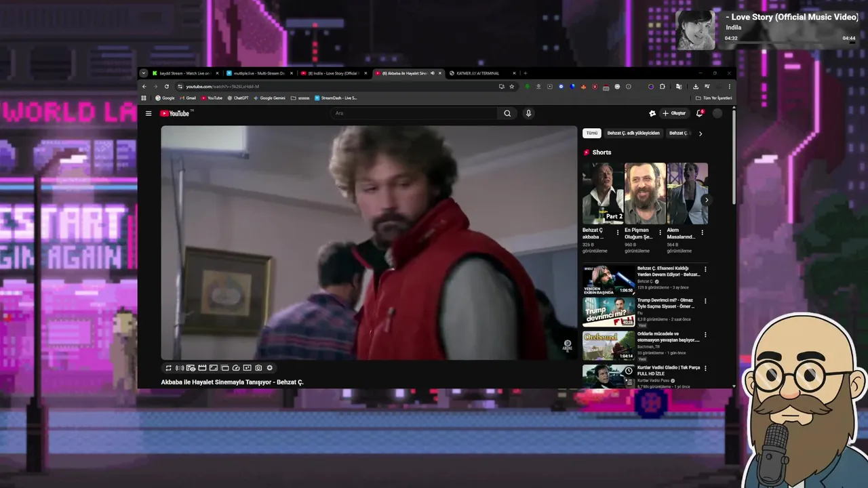Start voice search with the microphone icon
Image resolution: width=868 pixels, height=488 pixels.
[528, 113]
